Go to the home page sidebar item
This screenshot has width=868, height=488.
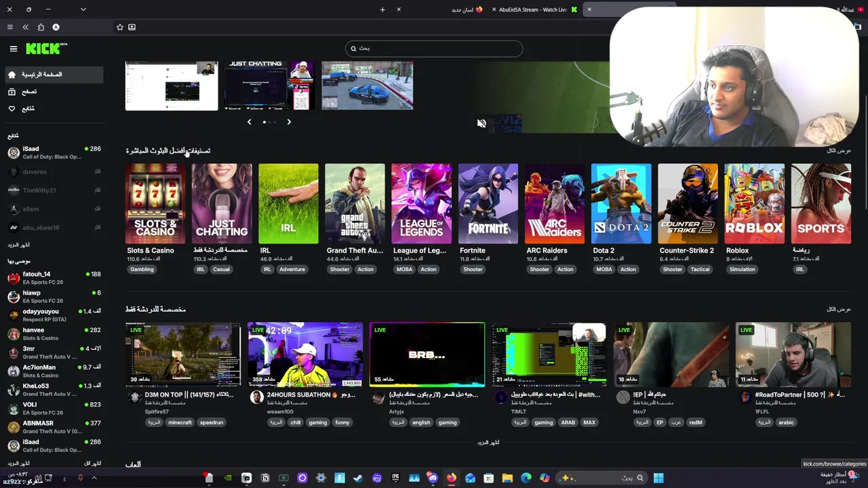(53, 75)
